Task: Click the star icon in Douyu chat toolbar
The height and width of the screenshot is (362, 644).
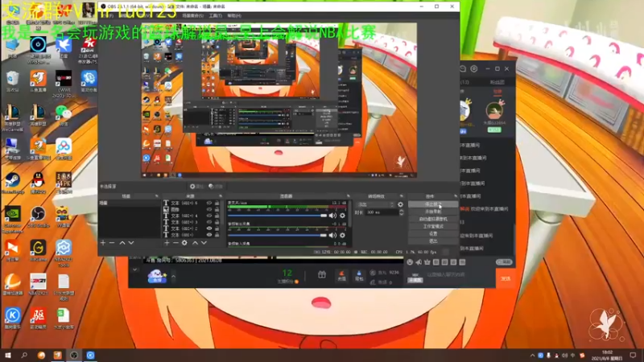Action: coord(427,262)
